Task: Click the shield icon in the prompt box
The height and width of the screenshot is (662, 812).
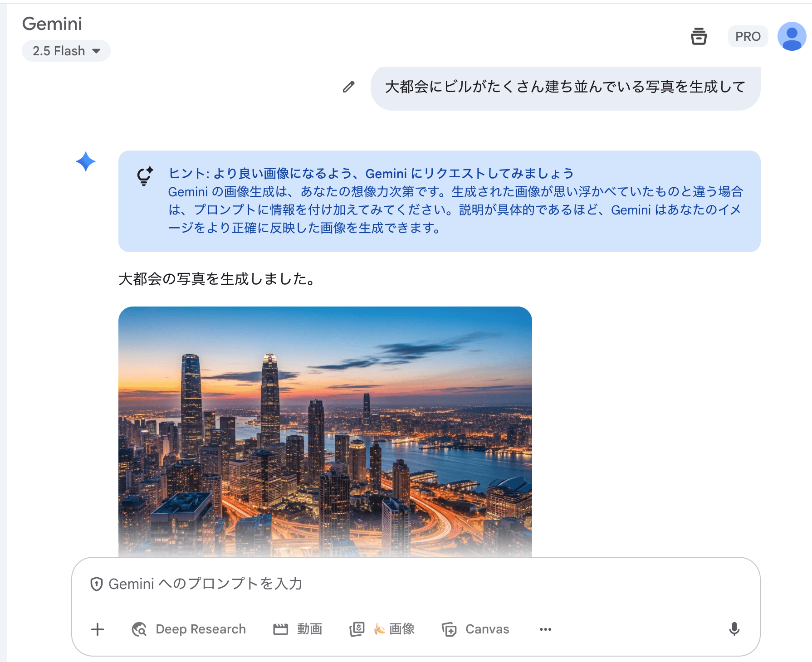Action: click(96, 584)
